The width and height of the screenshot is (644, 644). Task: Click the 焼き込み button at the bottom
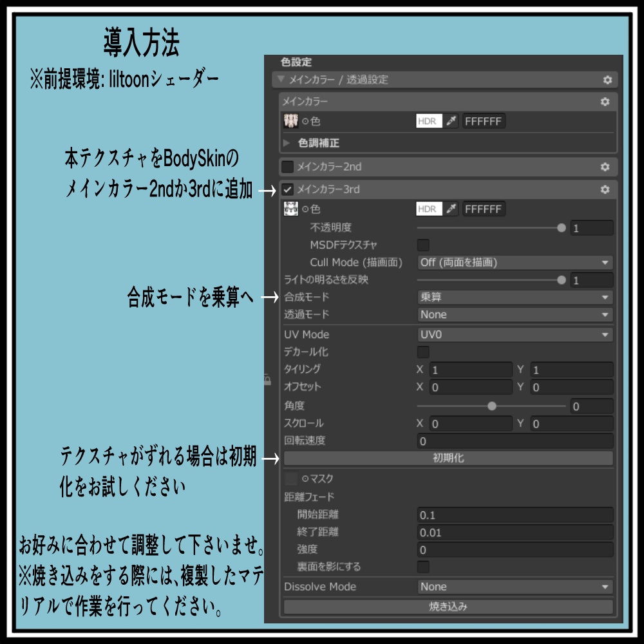click(448, 605)
